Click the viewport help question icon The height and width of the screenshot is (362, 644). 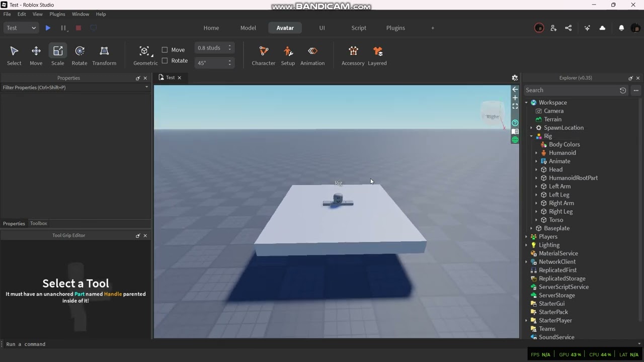tap(515, 123)
